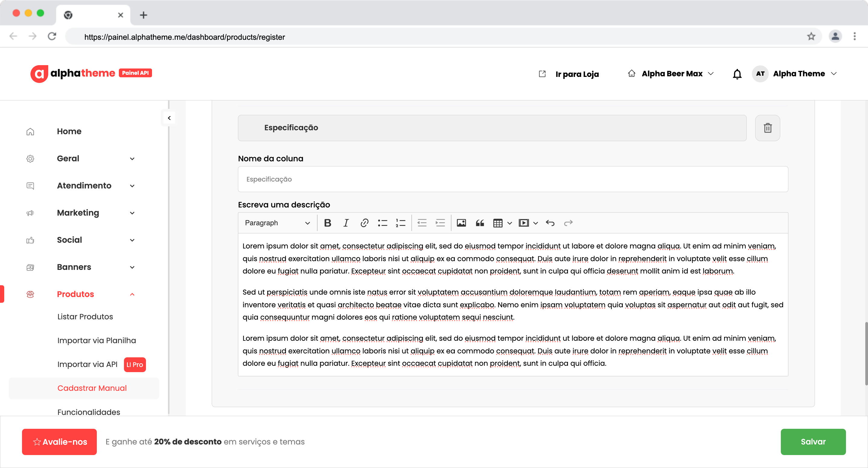
Task: Insert a link using the link icon
Action: pyautogui.click(x=364, y=223)
